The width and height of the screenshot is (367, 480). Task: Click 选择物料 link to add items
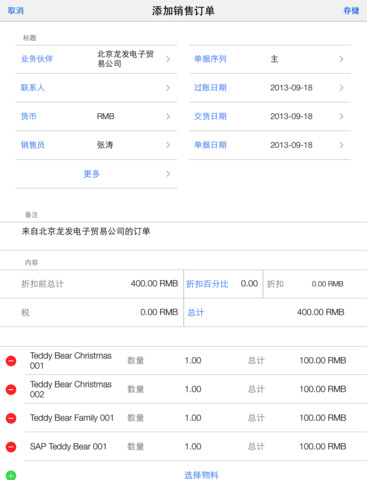pos(201,475)
